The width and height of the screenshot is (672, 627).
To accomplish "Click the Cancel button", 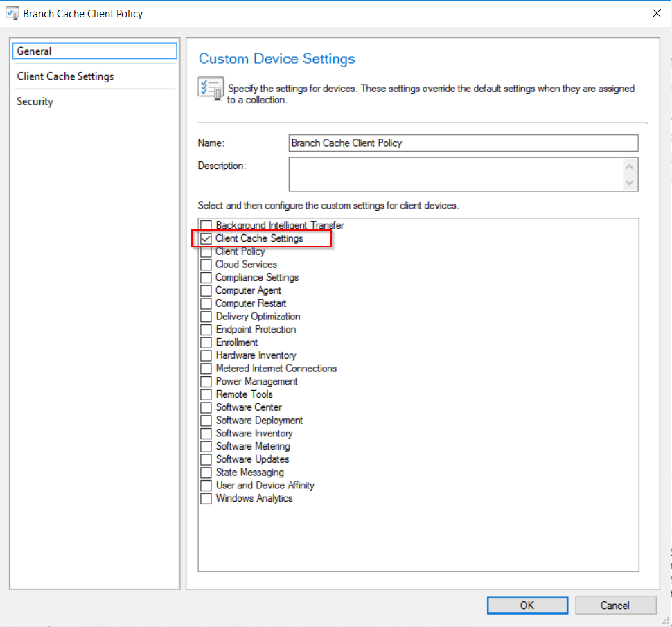I will (x=615, y=605).
